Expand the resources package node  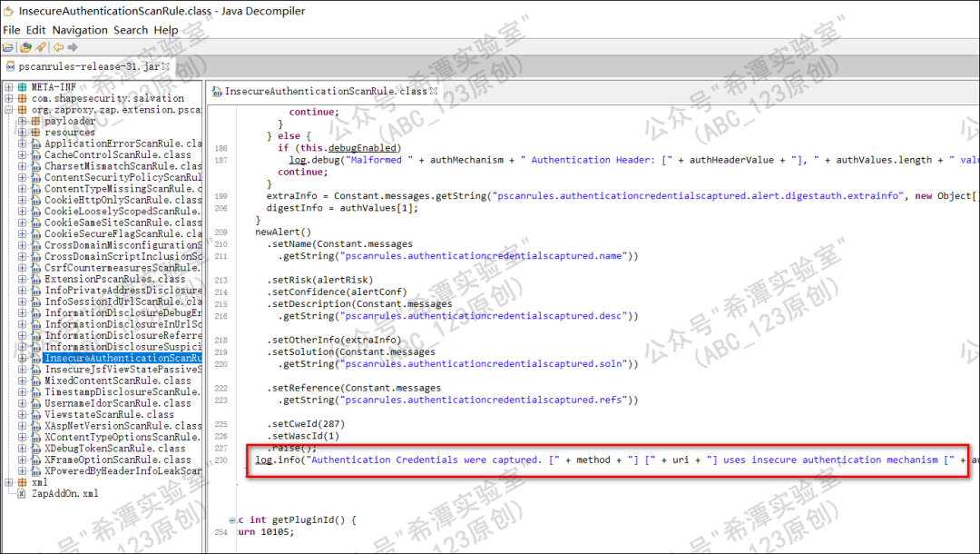coord(22,132)
